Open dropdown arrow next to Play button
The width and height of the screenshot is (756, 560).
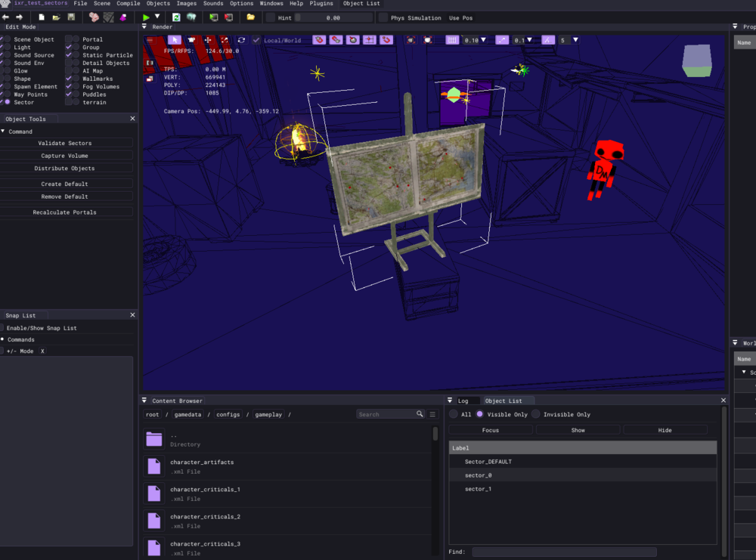click(x=157, y=17)
